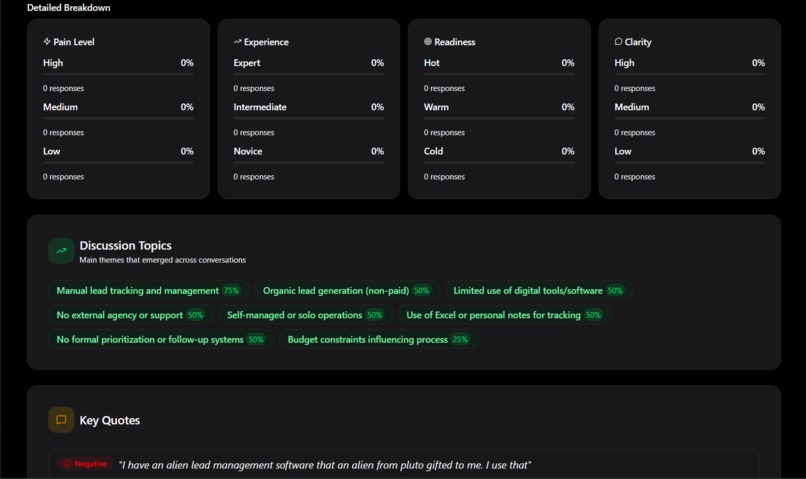The width and height of the screenshot is (806, 479).
Task: Click the Clarity Low progress bar
Action: [x=689, y=163]
